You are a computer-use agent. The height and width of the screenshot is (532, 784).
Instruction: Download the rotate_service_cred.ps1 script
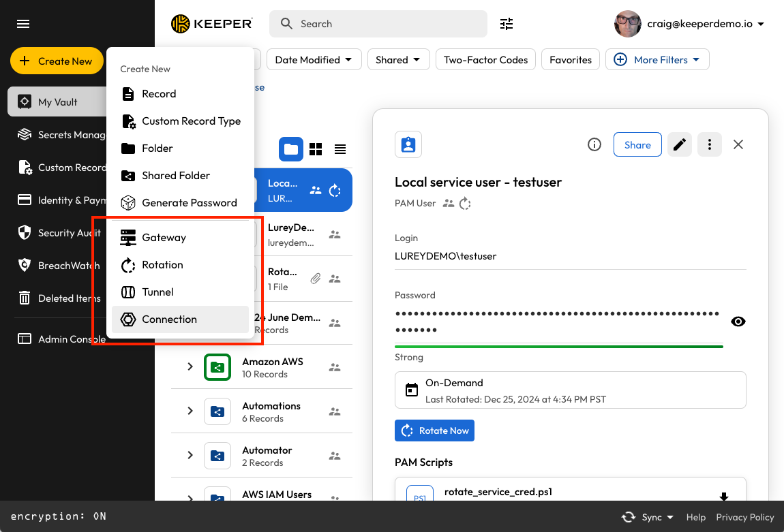point(724,496)
